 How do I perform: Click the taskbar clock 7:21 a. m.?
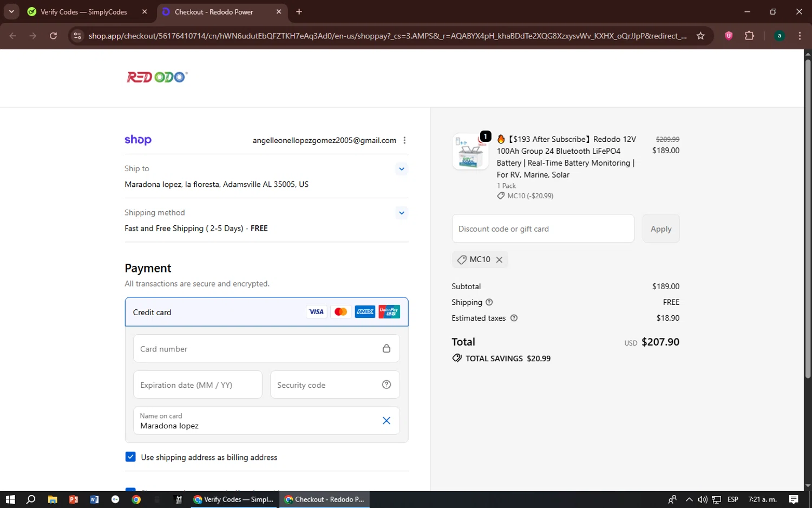[x=762, y=499]
